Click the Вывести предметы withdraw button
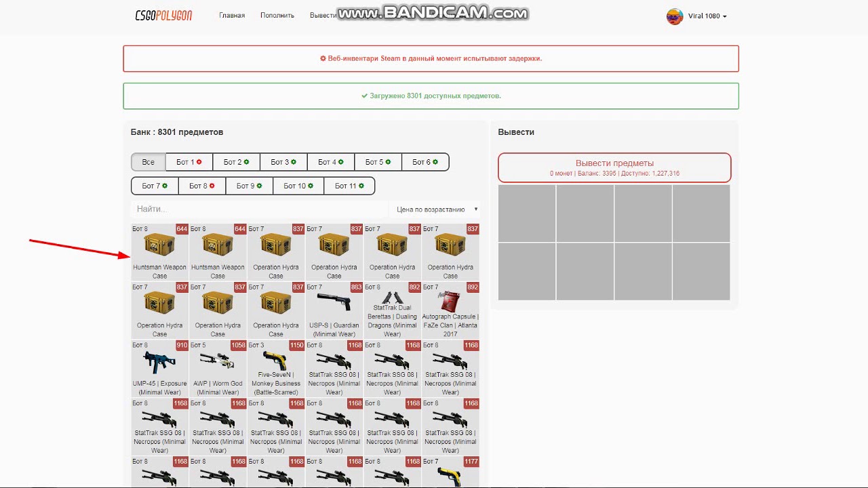The height and width of the screenshot is (488, 868). (614, 167)
